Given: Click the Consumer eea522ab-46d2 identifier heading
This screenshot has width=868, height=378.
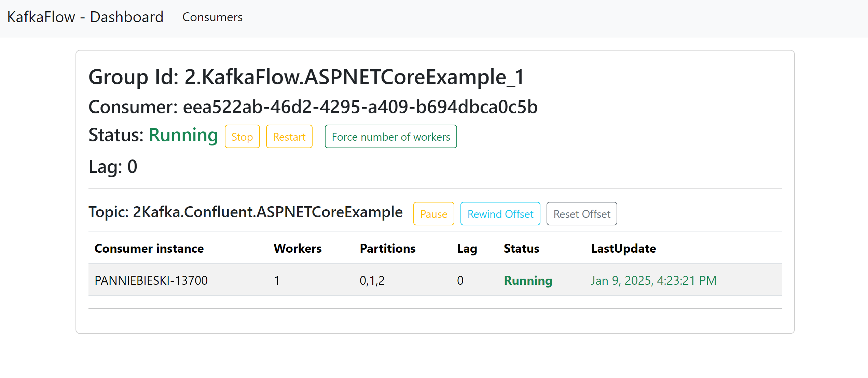Looking at the screenshot, I should pyautogui.click(x=313, y=107).
